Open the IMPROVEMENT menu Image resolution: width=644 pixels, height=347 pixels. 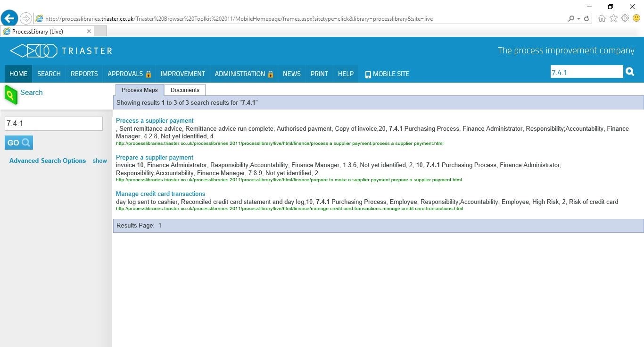[x=182, y=74]
